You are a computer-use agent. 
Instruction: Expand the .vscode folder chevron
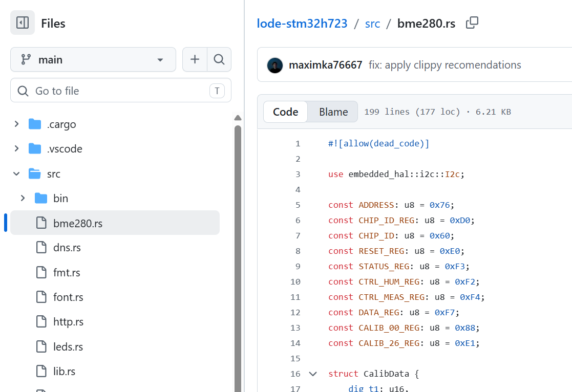(16, 148)
